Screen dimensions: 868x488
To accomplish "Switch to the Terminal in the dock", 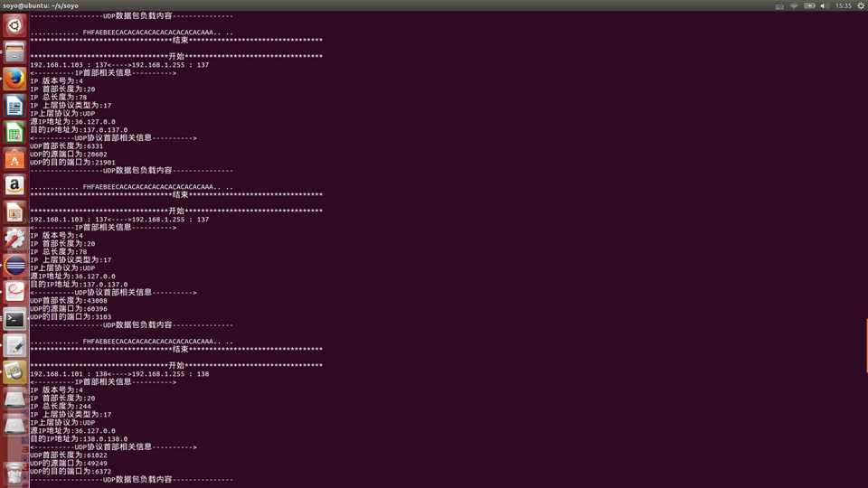I will click(14, 319).
